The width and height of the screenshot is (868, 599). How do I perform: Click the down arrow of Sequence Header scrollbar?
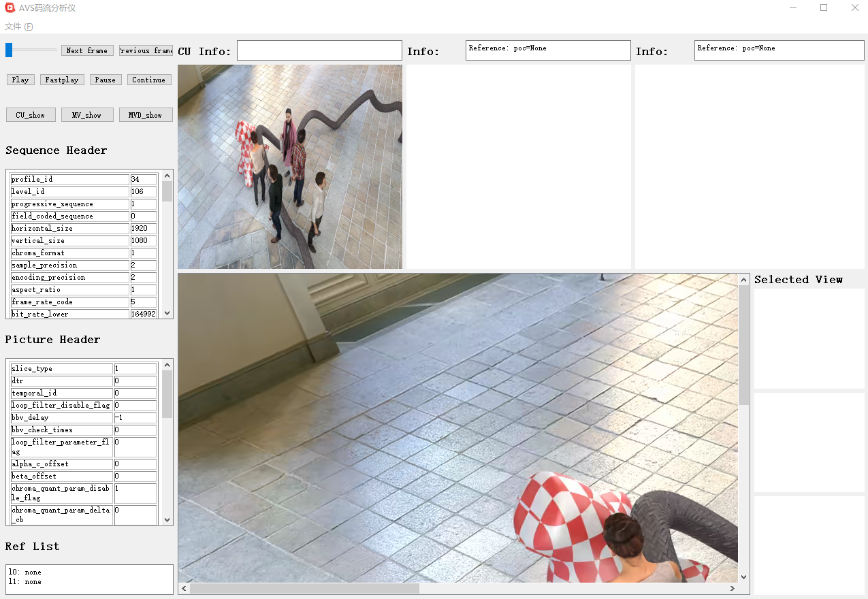[167, 312]
